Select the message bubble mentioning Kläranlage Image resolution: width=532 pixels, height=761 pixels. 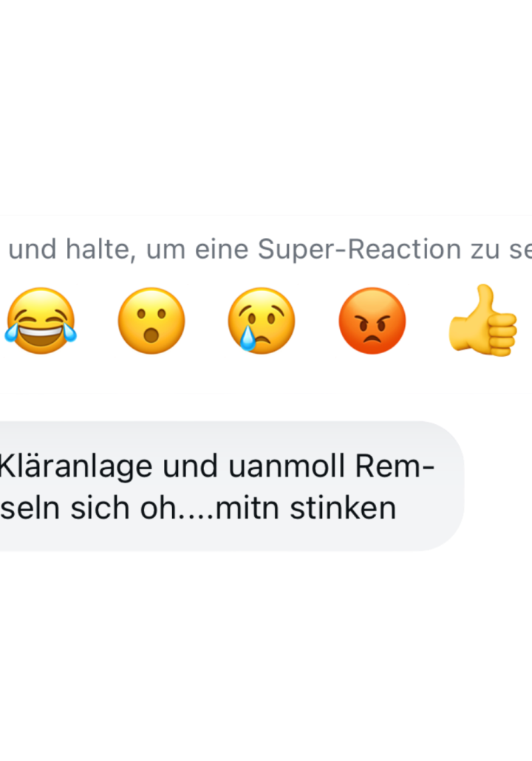click(232, 486)
